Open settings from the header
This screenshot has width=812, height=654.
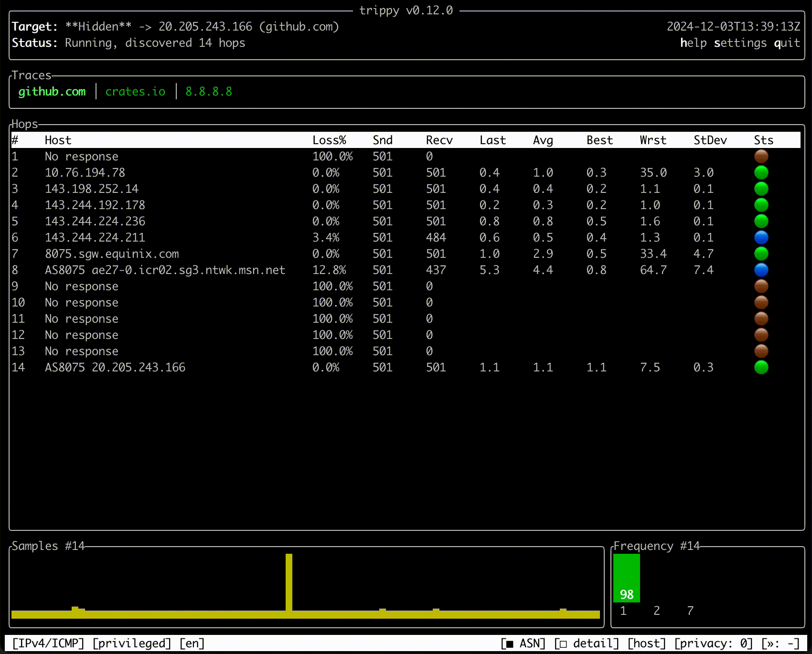[740, 42]
